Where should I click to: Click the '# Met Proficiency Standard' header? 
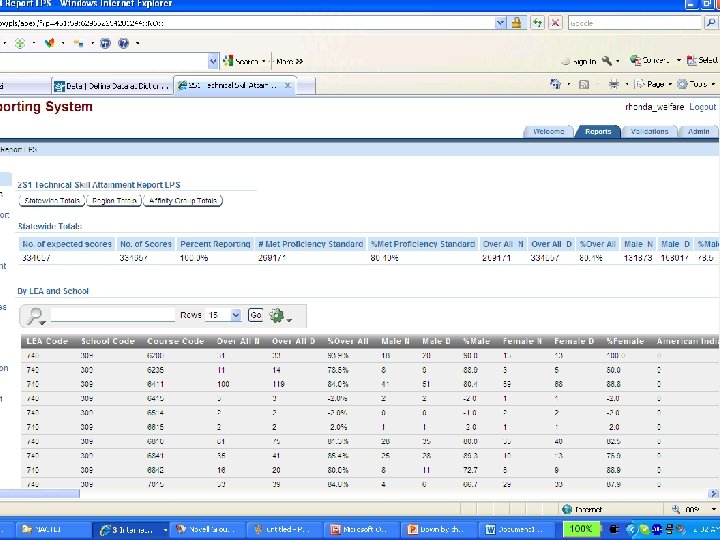click(311, 244)
